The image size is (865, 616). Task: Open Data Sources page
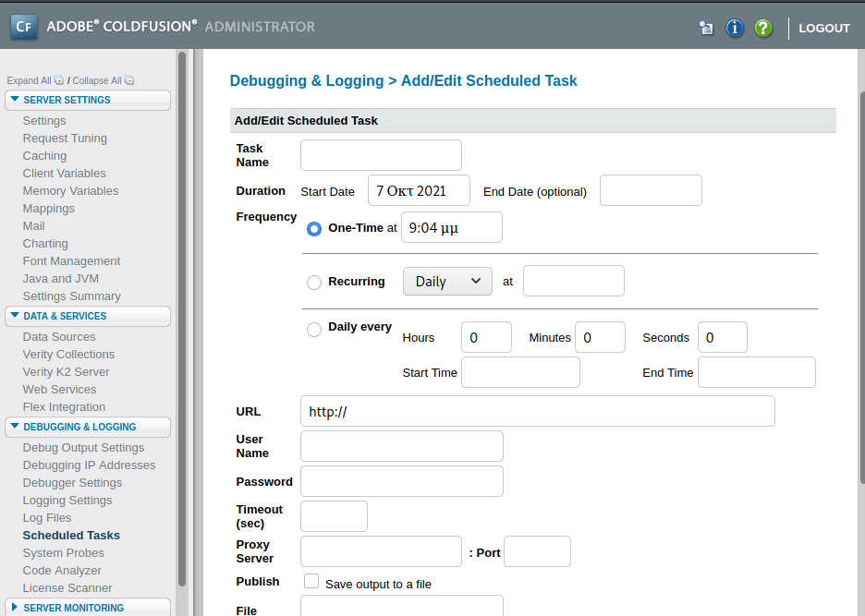(x=59, y=336)
